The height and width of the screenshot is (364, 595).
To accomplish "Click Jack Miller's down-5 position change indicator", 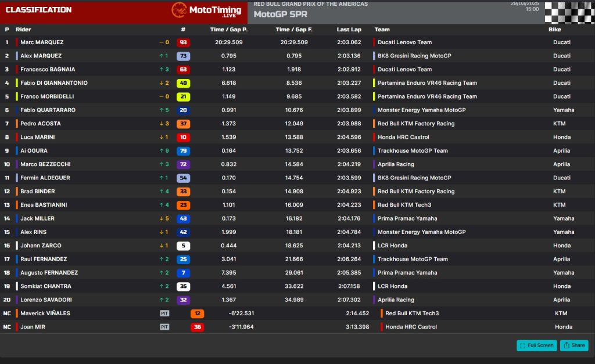I will [164, 219].
